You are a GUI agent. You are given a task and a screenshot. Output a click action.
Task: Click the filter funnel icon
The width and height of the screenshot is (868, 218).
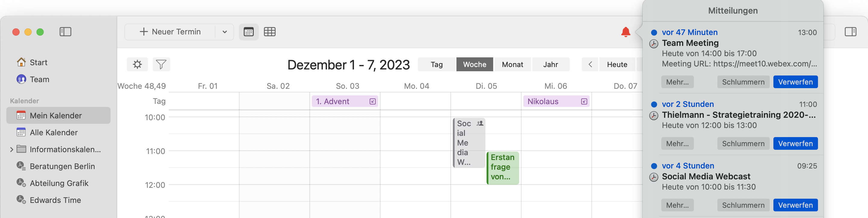(161, 64)
